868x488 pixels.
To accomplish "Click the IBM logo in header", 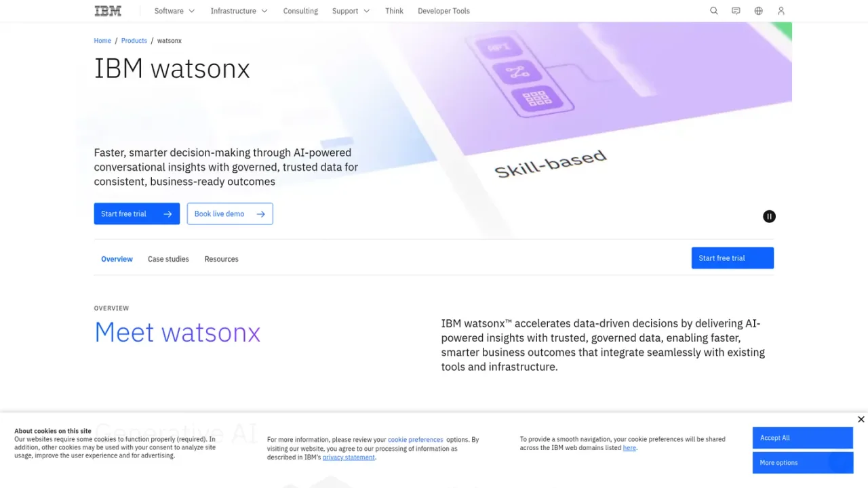I will click(x=108, y=11).
